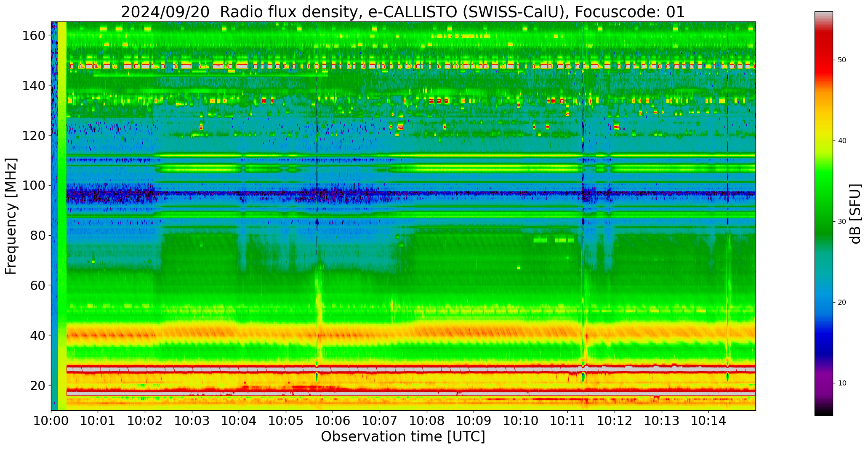Click the 10:04 time tick label

point(239,420)
